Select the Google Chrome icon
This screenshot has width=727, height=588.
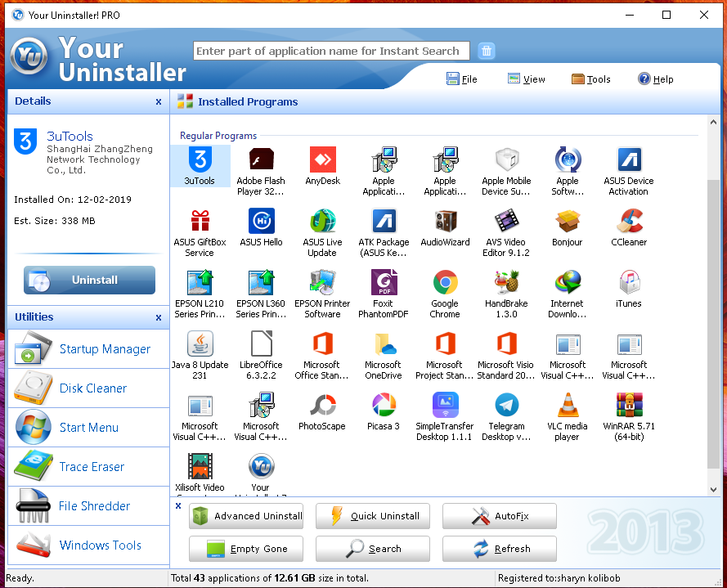[x=445, y=282]
